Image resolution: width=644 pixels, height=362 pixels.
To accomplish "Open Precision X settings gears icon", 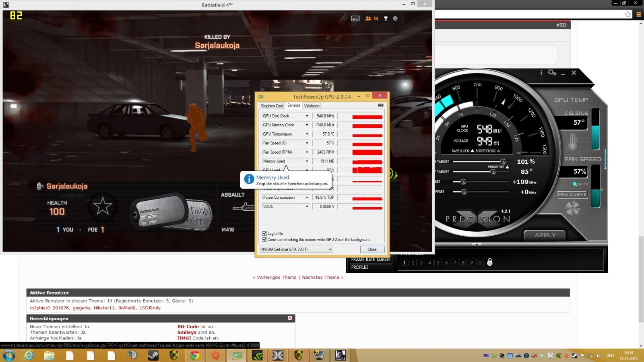I will pos(552,73).
